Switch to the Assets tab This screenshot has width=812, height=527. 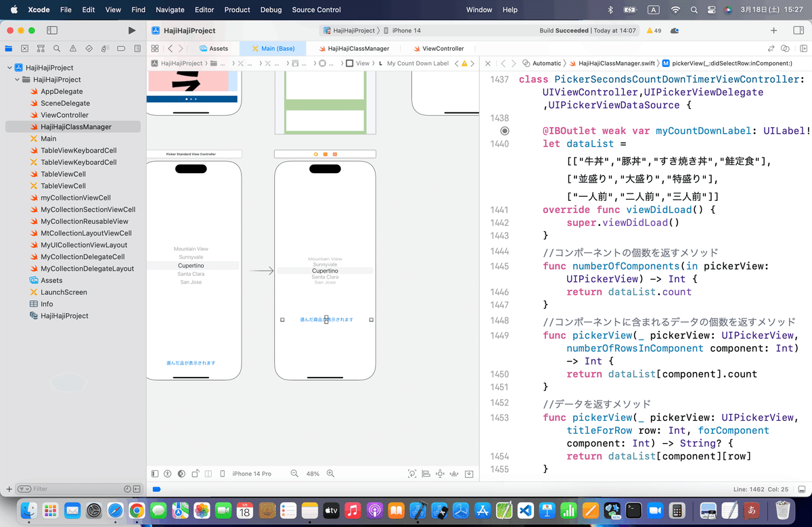(x=214, y=49)
